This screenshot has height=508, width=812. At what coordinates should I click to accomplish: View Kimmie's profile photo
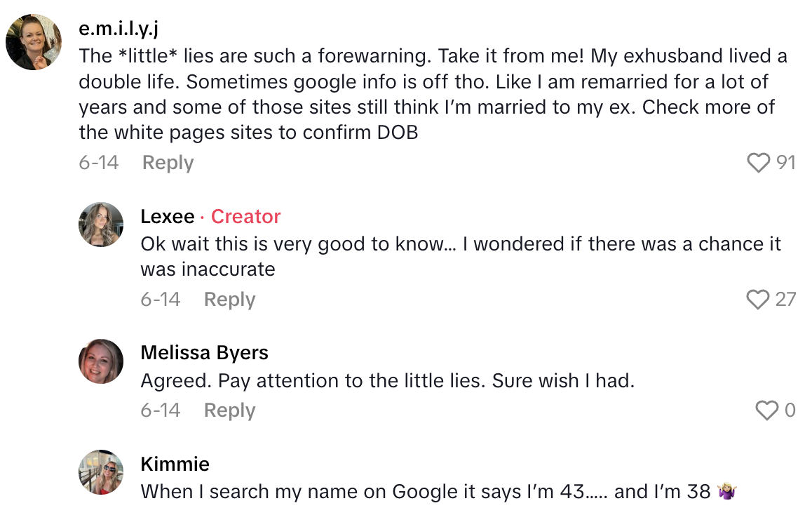pos(100,472)
